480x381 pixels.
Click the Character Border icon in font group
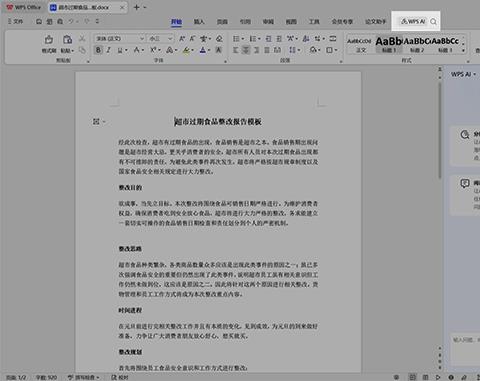pos(219,50)
